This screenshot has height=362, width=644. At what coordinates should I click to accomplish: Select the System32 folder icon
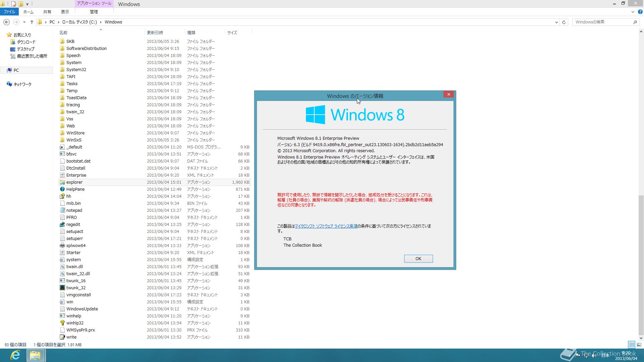(x=62, y=70)
